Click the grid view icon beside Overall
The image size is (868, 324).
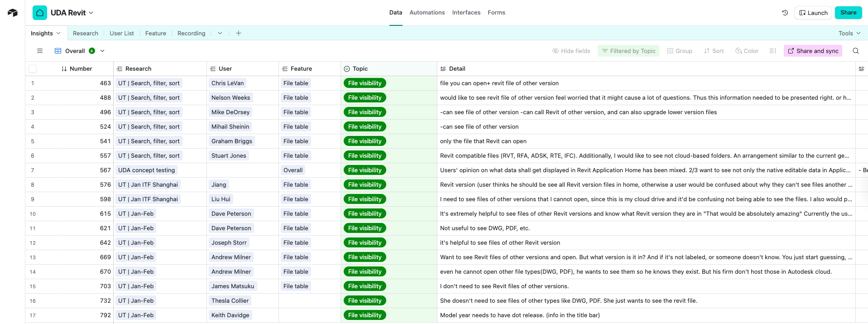(x=58, y=51)
